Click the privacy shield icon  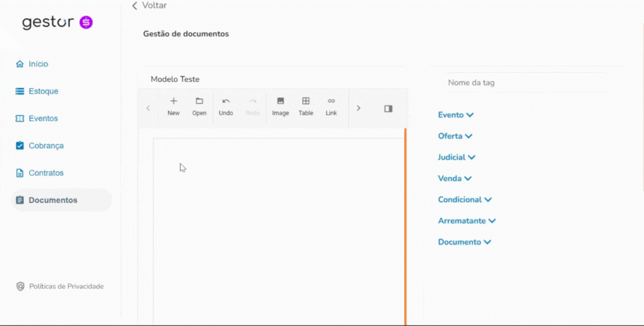click(x=20, y=286)
